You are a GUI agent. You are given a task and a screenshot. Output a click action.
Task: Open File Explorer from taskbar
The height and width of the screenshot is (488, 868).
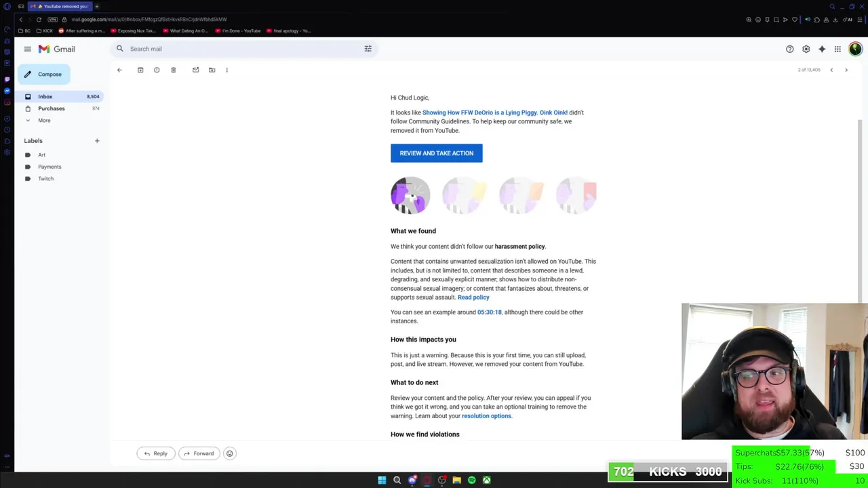tap(456, 481)
